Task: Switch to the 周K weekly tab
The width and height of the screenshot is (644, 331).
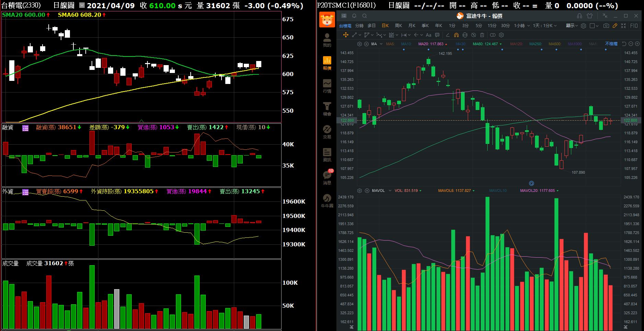Action: (x=398, y=26)
